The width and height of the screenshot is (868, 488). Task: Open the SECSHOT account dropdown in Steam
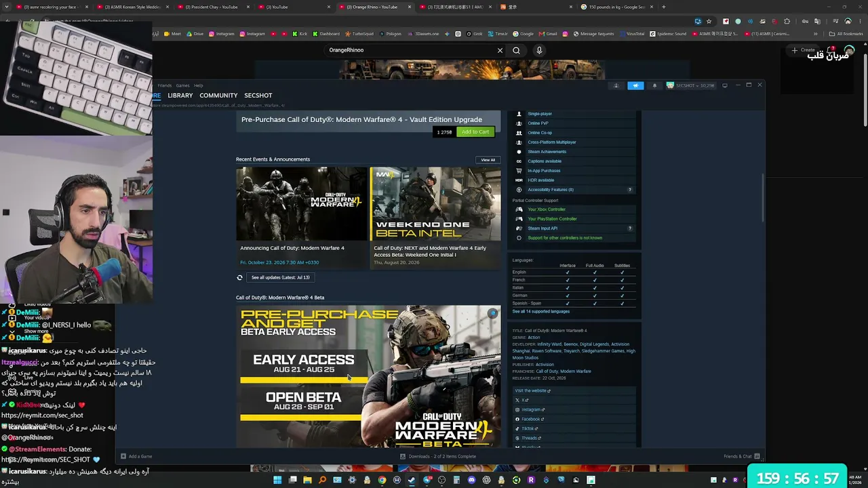[690, 85]
